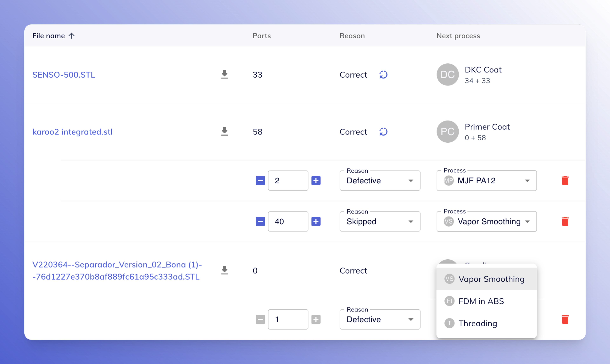Download karoo2 integrated.stl file
Image resolution: width=610 pixels, height=364 pixels.
pyautogui.click(x=224, y=131)
